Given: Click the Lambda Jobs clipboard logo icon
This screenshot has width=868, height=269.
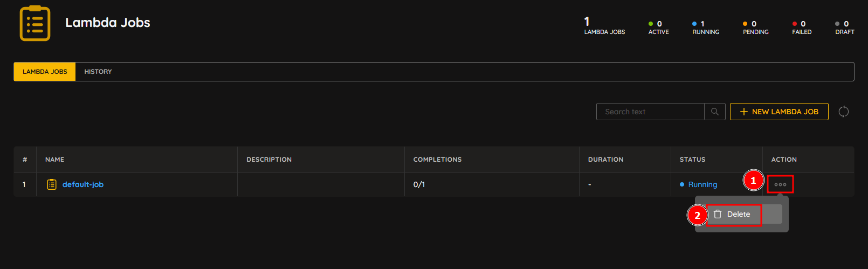Looking at the screenshot, I should pos(35,23).
